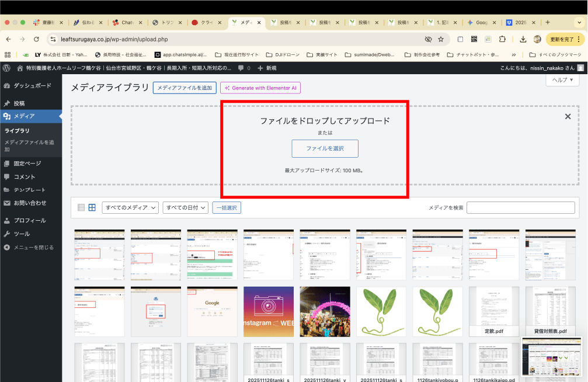Bookmark this page with the star icon

pos(441,39)
